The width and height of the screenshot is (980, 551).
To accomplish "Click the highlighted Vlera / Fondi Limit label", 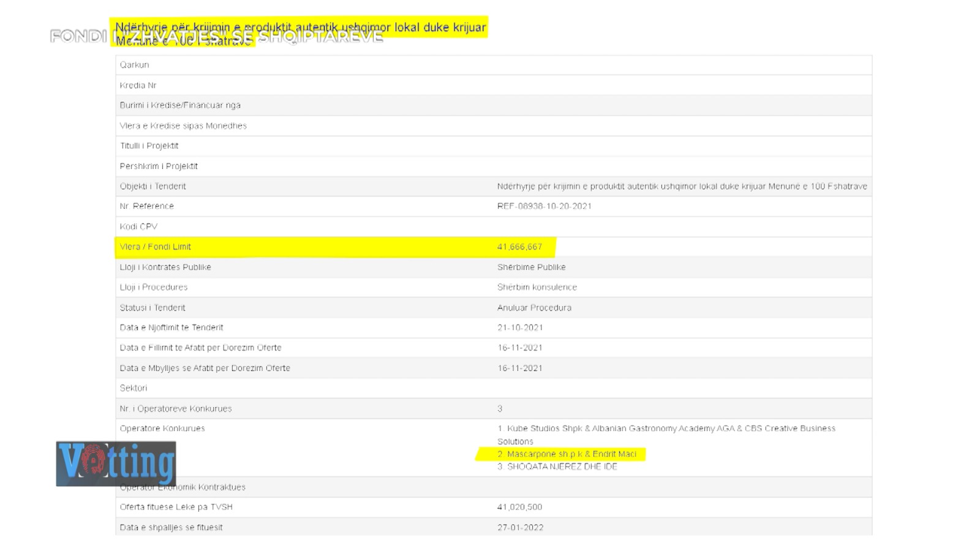I will tap(156, 247).
